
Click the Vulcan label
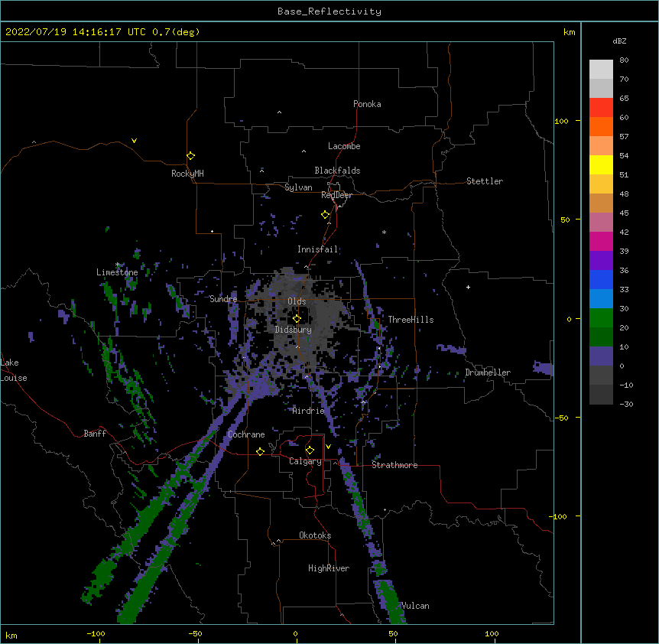tap(415, 606)
